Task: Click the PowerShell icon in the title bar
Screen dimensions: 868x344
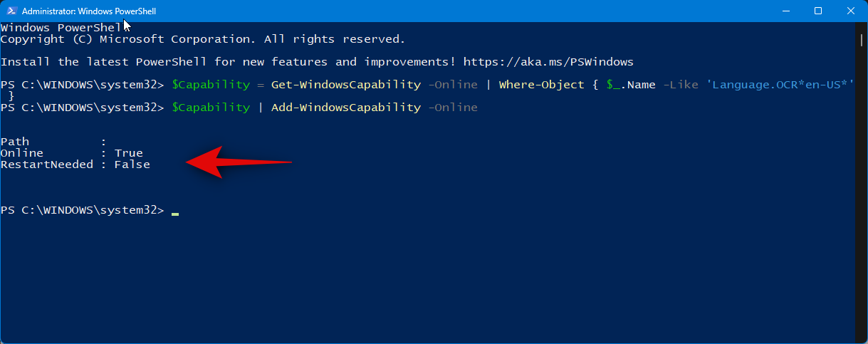Action: 12,11
